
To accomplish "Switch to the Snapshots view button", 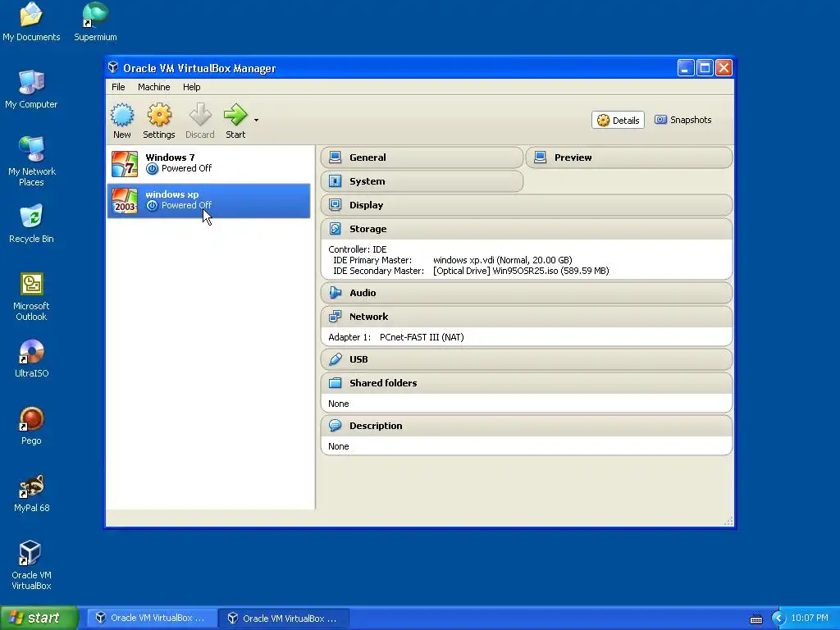I will point(683,120).
